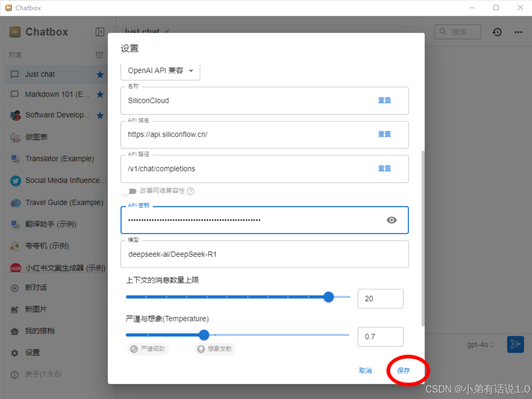Toggle the 改善网络兼容性 switch
The width and height of the screenshot is (532, 399).
[129, 191]
